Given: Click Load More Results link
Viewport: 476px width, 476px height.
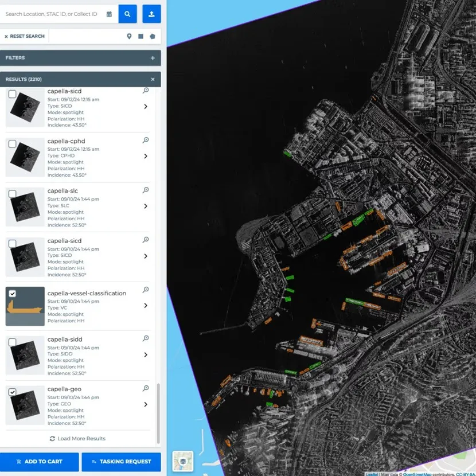Looking at the screenshot, I should tap(77, 439).
